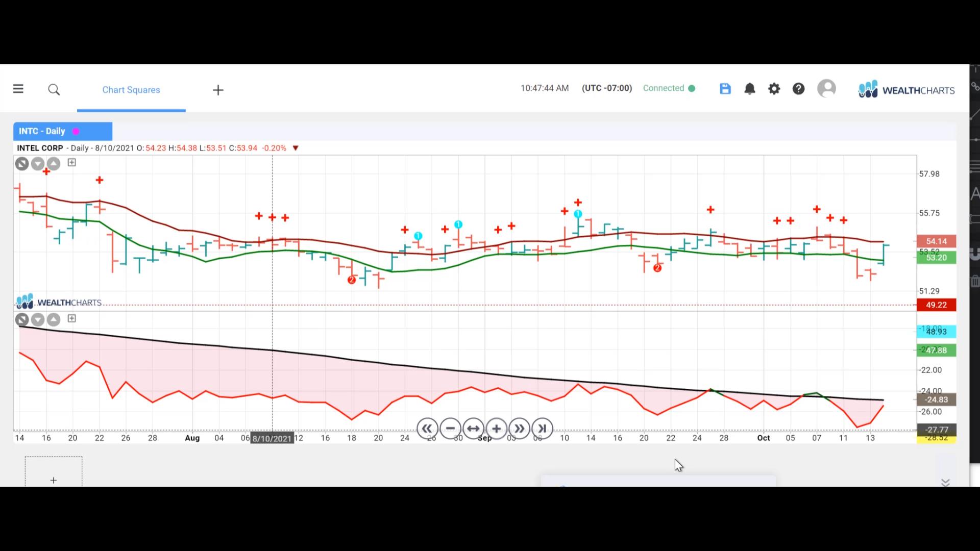Click the green 47.88 axis label
Screen dimensions: 980x551
(936, 350)
